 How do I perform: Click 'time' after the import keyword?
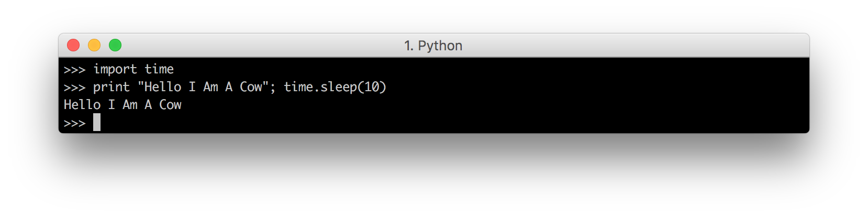tap(159, 69)
